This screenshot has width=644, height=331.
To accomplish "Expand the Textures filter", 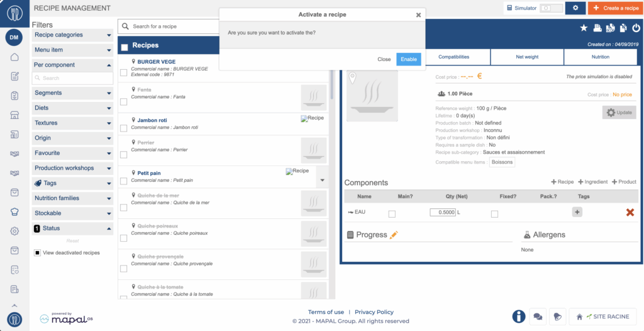I will [x=73, y=123].
